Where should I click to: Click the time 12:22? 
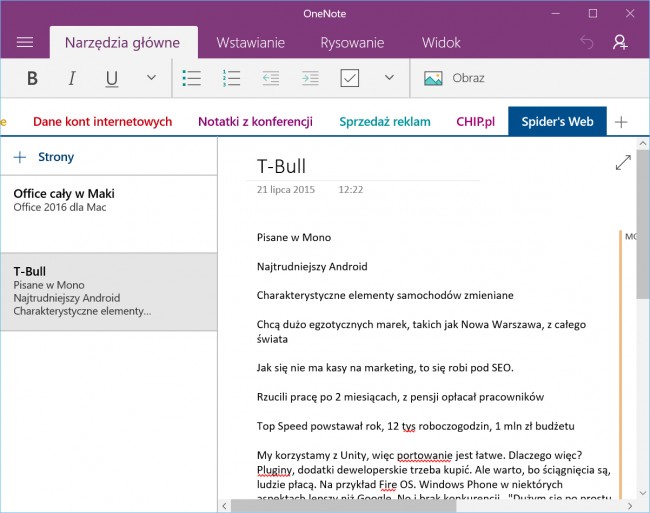click(351, 189)
